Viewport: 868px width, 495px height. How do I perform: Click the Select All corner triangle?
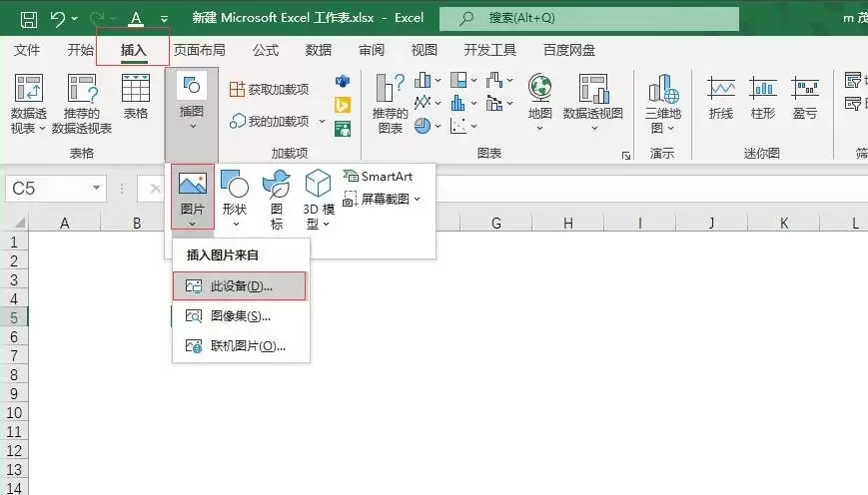(x=20, y=224)
